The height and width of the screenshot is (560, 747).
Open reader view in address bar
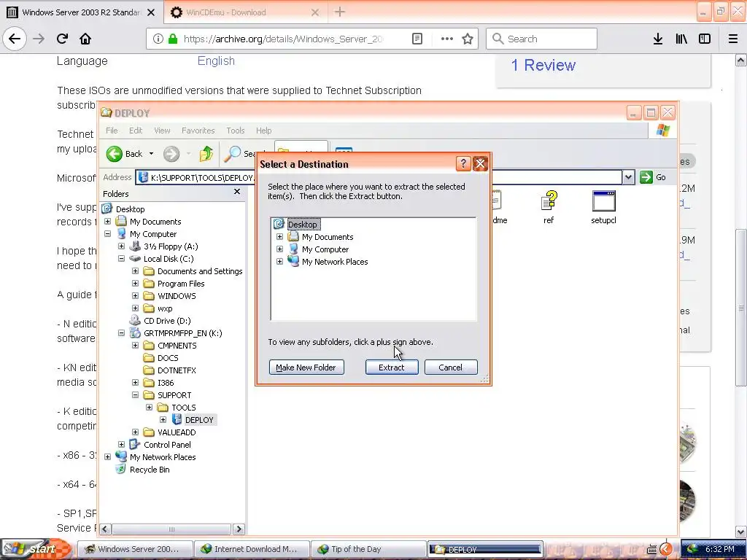click(x=417, y=39)
